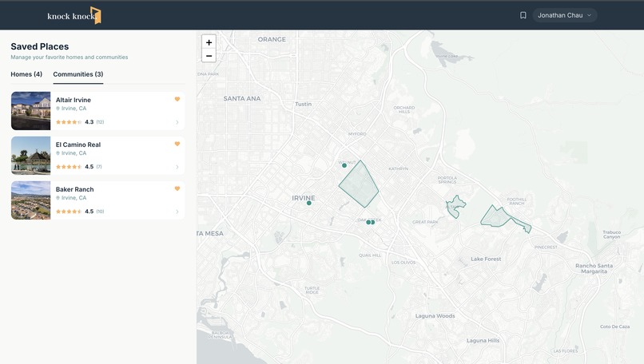Click the knock knock logo
The width and height of the screenshot is (644, 364).
tap(74, 16)
